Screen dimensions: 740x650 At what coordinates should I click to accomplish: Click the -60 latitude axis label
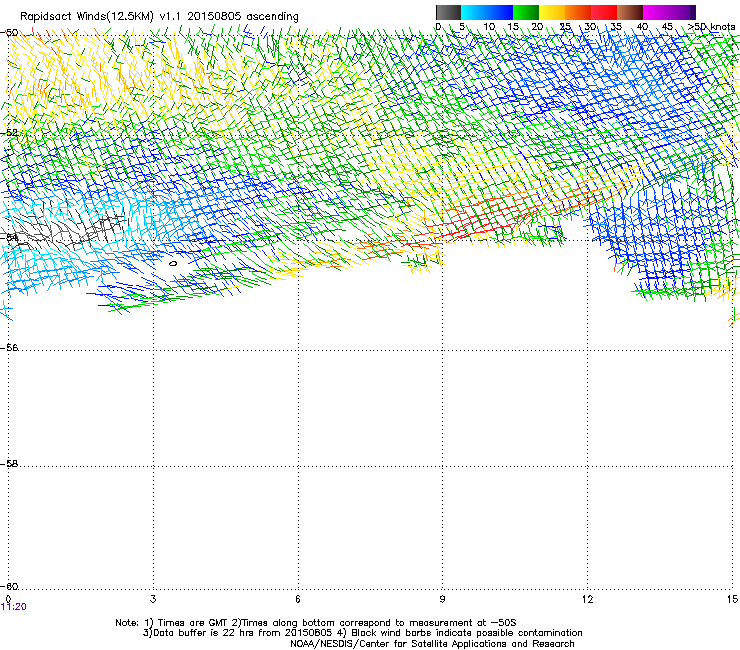9,586
